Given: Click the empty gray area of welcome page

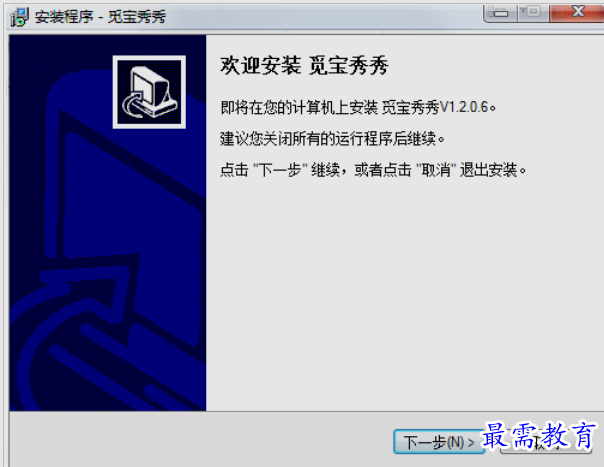Looking at the screenshot, I should click(404, 293).
